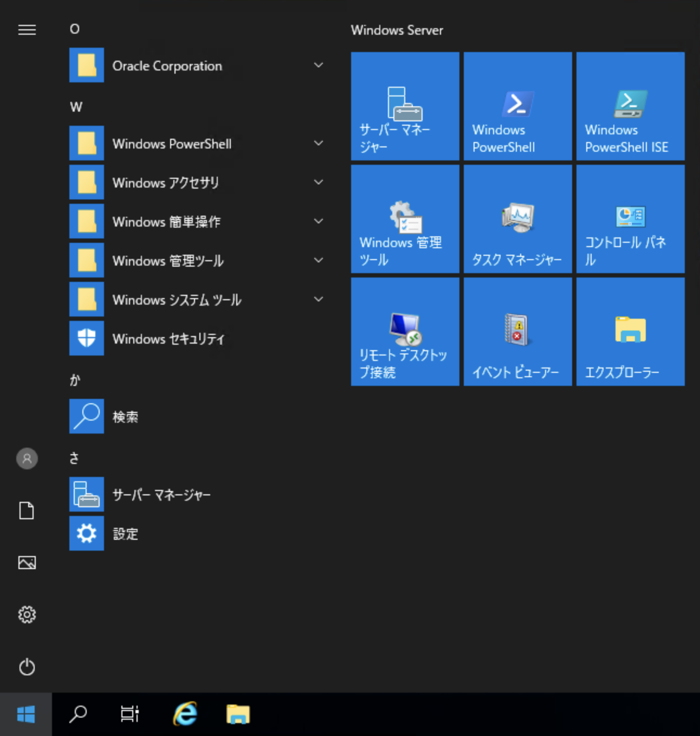Screen dimensions: 700x736
Task: Click the taskbar search magnifier
Action: pyautogui.click(x=78, y=714)
